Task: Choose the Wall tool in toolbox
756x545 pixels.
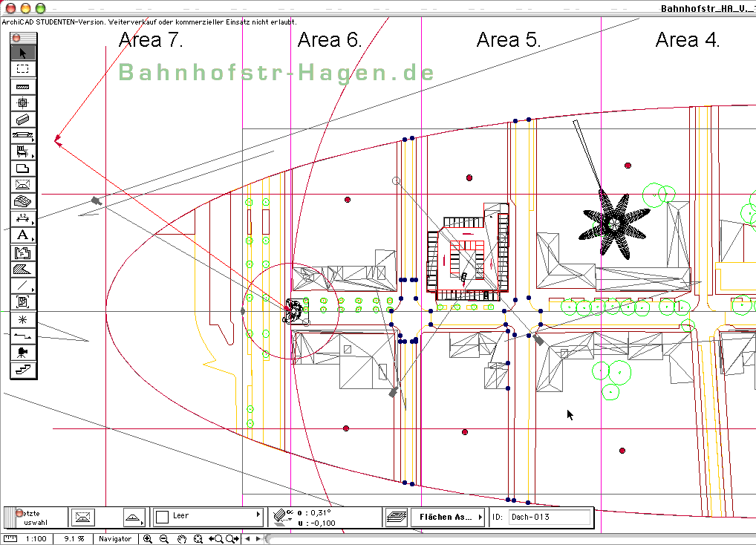Action: click(x=22, y=86)
